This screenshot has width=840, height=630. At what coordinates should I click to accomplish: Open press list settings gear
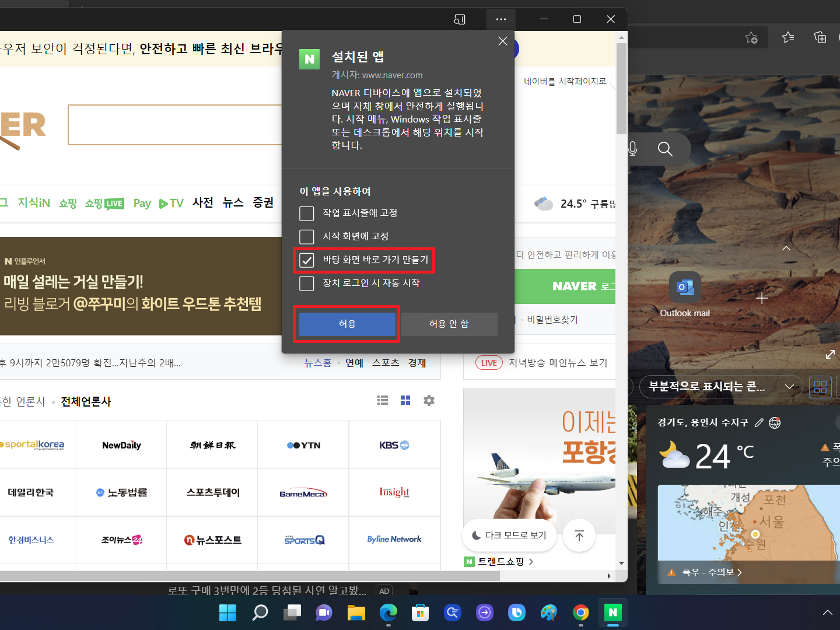point(429,400)
